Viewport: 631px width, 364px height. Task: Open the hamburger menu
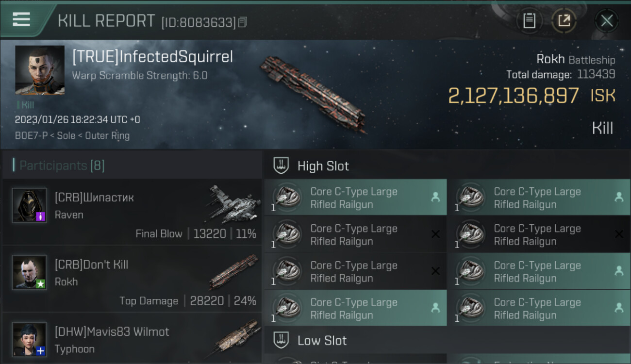click(21, 19)
